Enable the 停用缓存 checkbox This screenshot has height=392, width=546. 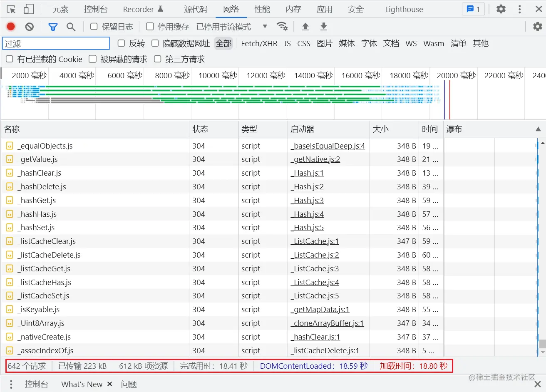pos(150,27)
